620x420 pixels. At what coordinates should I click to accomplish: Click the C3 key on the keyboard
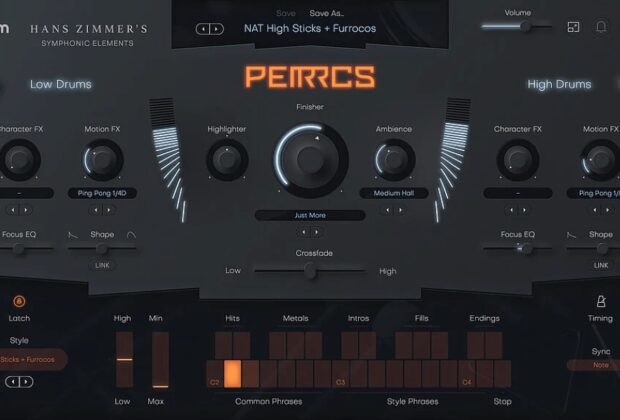340,373
